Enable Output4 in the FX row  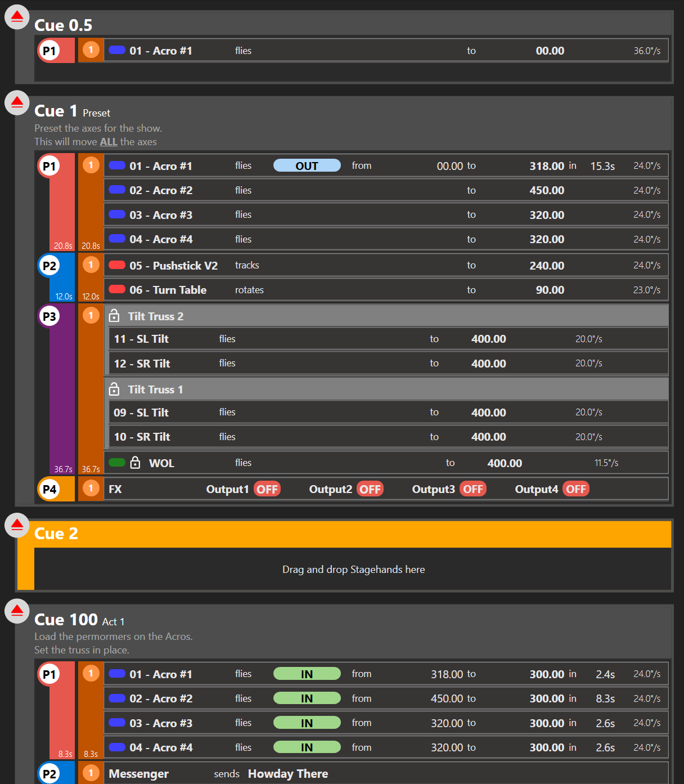tap(576, 489)
